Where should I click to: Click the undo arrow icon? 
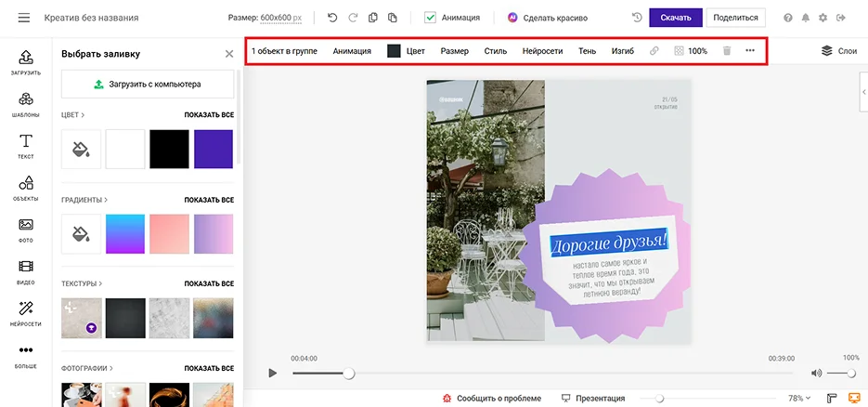[332, 18]
